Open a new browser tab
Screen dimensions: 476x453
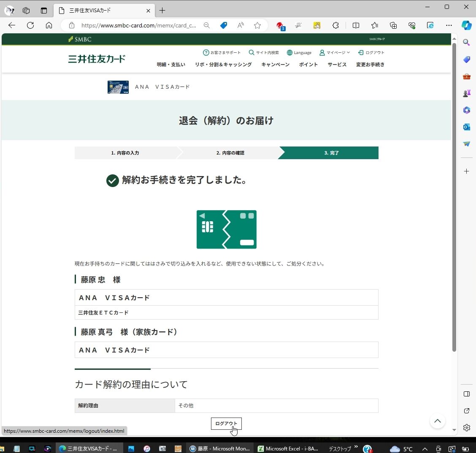pyautogui.click(x=162, y=11)
